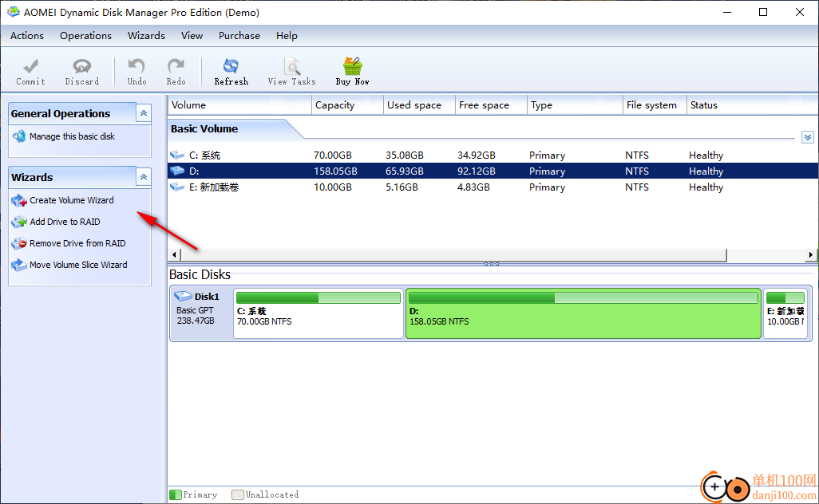
Task: Click Manage this basic disk link
Action: point(72,136)
